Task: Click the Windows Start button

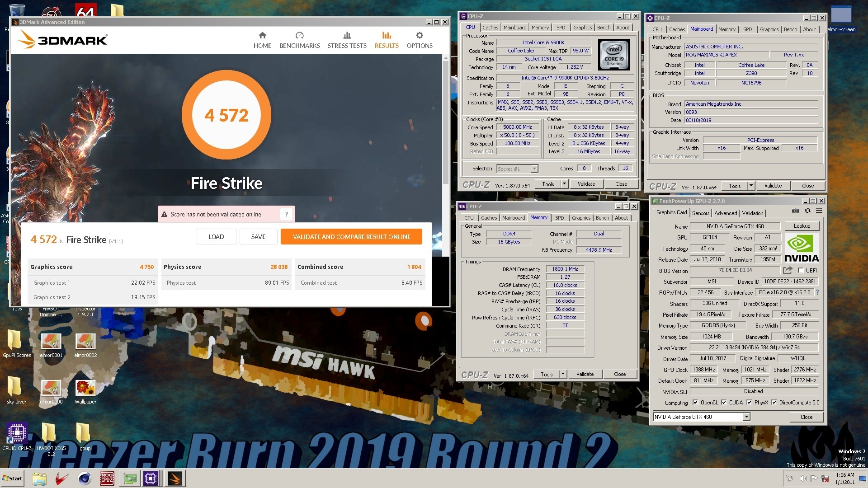Action: [x=12, y=479]
